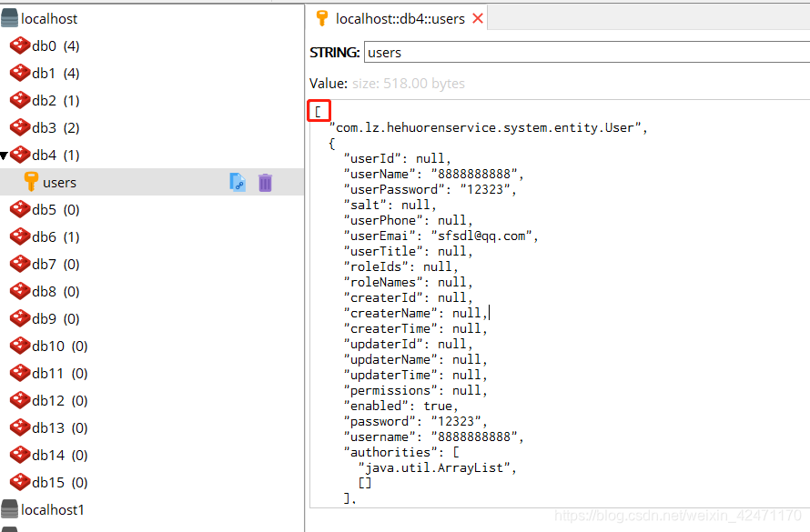Click the key name field containing users
Viewport: 810px width, 532px height.
click(x=587, y=52)
